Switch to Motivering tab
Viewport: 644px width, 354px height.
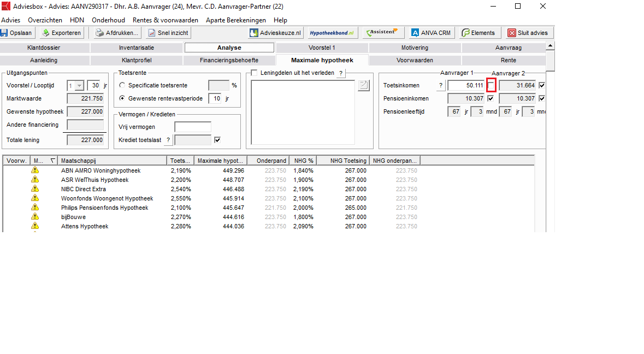(x=415, y=48)
